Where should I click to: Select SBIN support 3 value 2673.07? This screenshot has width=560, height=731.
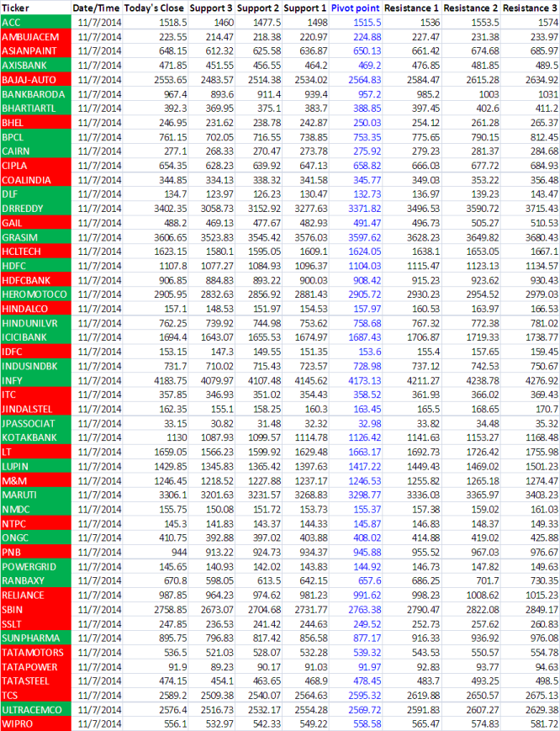point(217,609)
